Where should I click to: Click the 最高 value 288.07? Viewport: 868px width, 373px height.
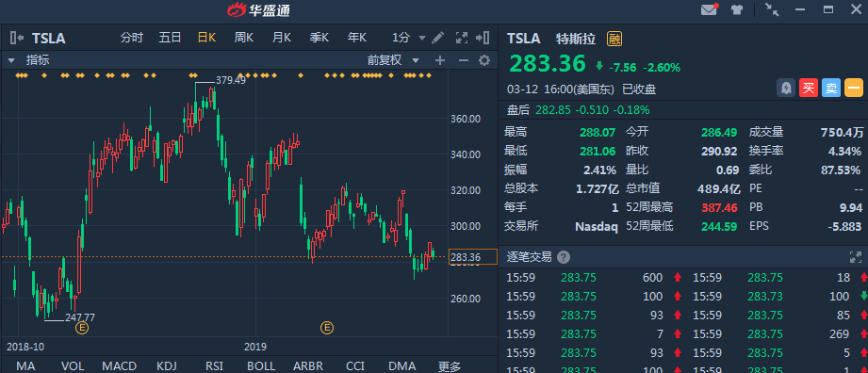[x=598, y=132]
